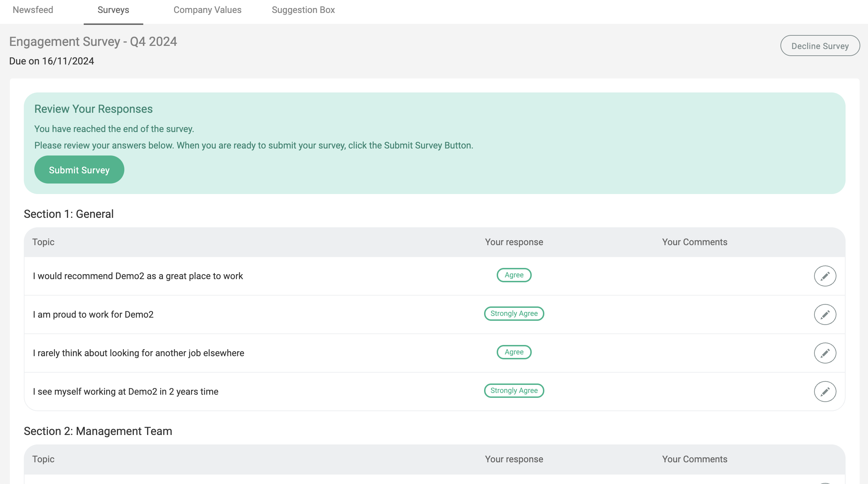Go to Company Values tab
The width and height of the screenshot is (868, 484).
coord(207,10)
